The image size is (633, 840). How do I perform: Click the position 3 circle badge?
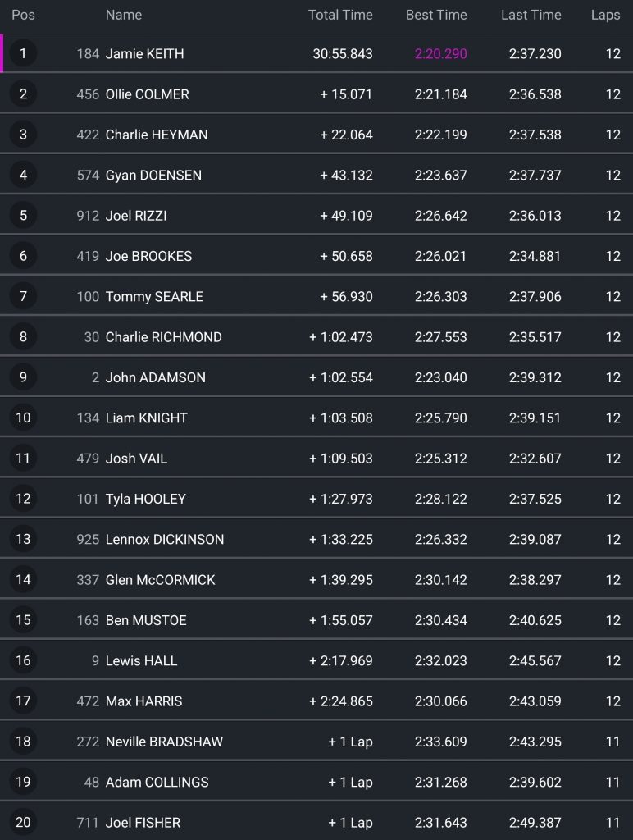pyautogui.click(x=23, y=135)
